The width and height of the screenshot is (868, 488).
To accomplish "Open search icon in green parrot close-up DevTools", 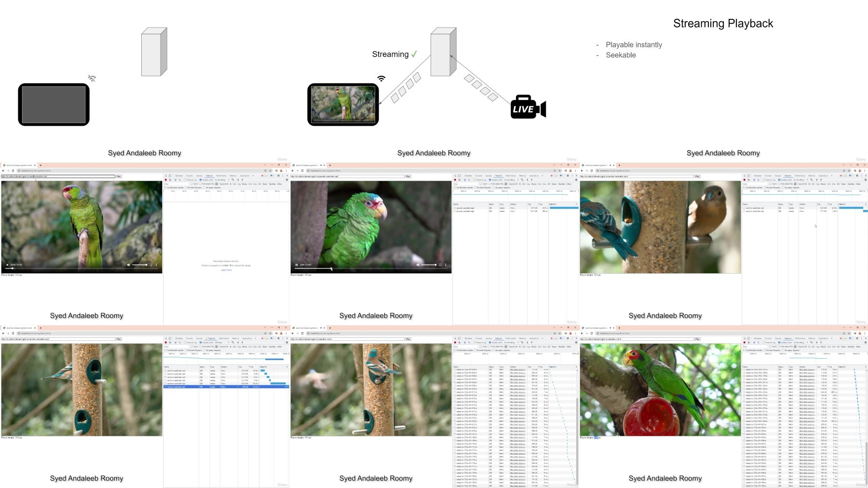I will click(x=469, y=180).
